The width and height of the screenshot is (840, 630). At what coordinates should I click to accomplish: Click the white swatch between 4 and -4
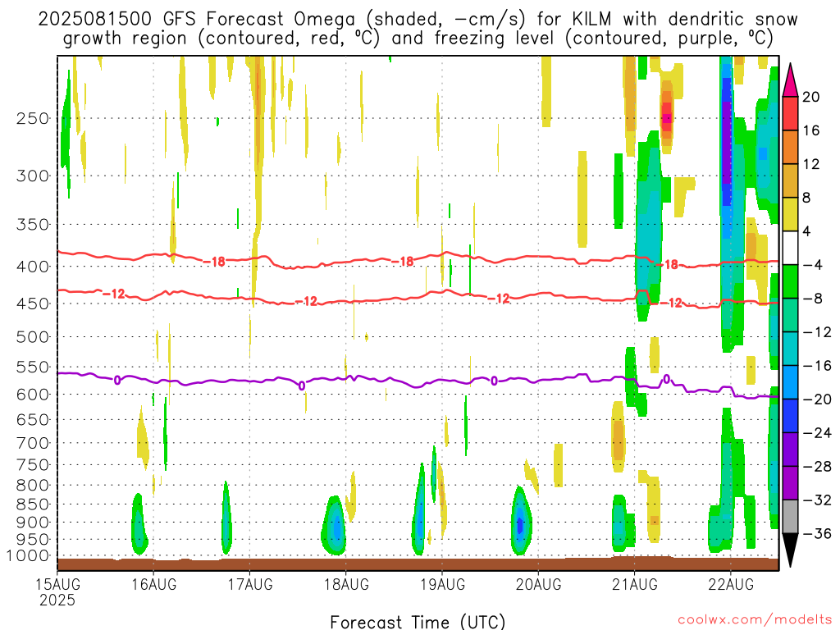tap(790, 248)
